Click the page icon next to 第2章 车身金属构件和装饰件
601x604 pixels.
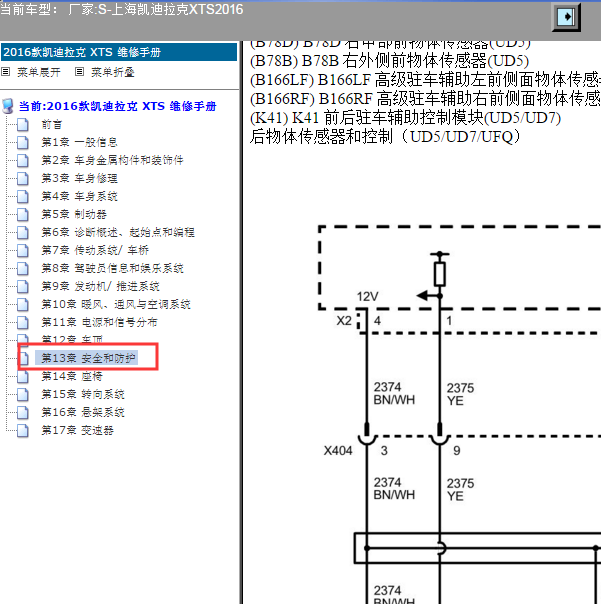(23, 161)
